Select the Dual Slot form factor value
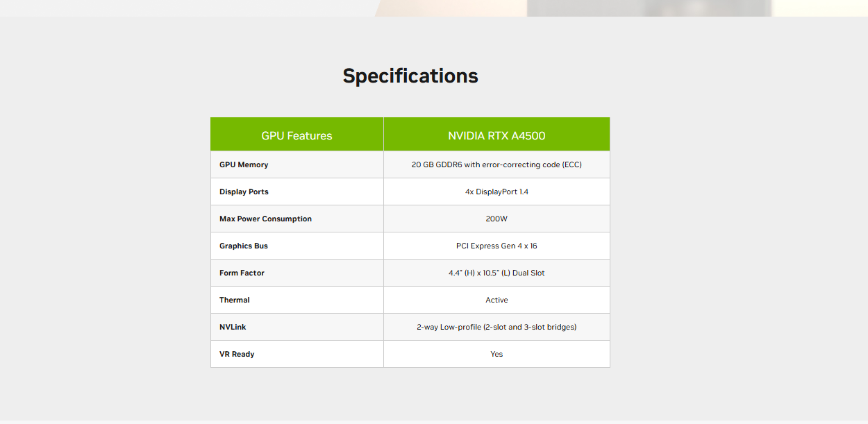 [x=496, y=273]
